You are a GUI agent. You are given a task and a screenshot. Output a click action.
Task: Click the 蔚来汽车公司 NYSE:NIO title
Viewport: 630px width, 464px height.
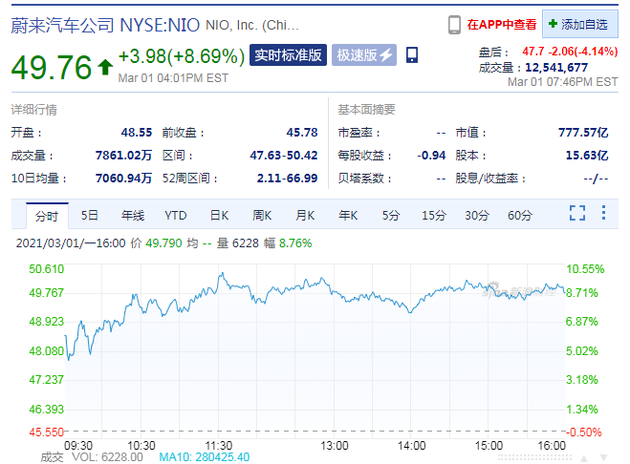tap(105, 25)
